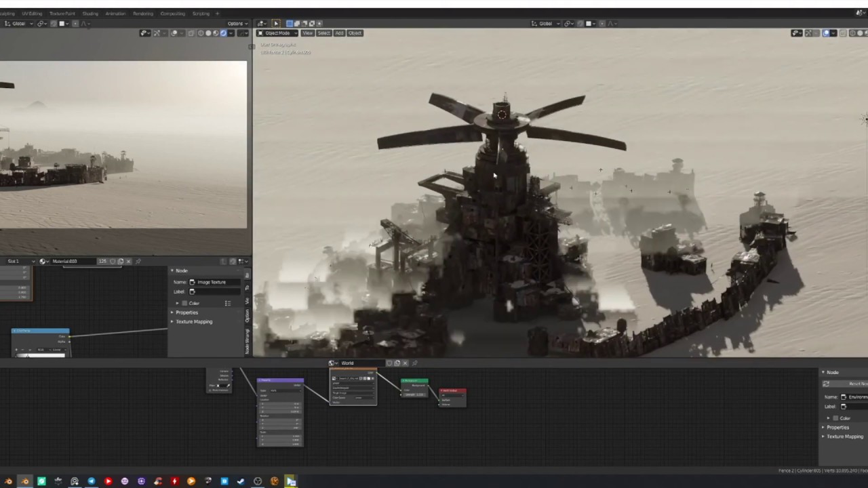Adjust the Background node Strength slider
868x488 pixels.
coord(415,394)
